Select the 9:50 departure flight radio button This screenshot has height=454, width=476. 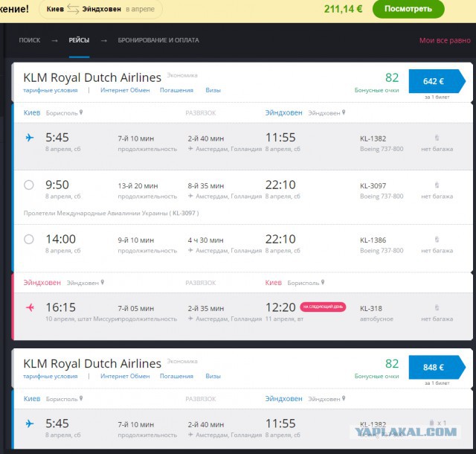(x=29, y=185)
